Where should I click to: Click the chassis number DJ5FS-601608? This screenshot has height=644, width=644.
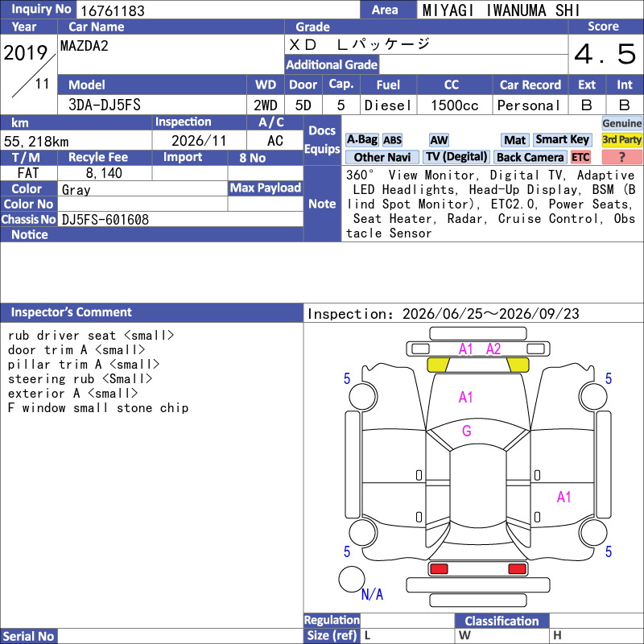(105, 220)
